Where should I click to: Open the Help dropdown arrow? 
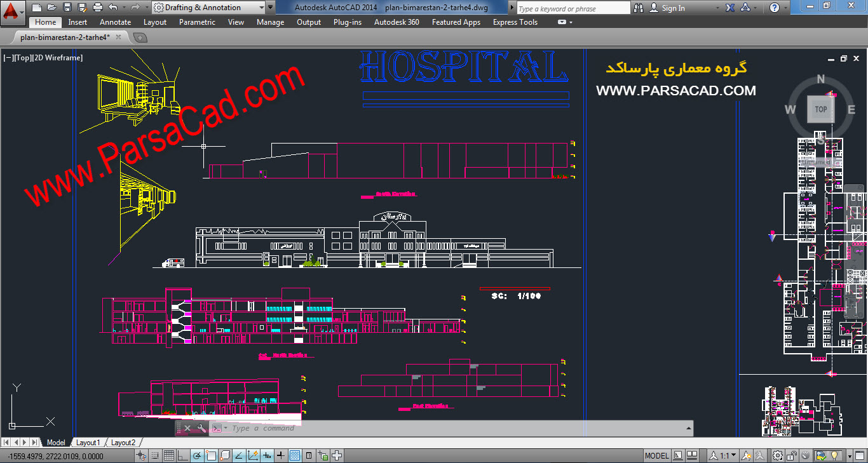pos(786,8)
